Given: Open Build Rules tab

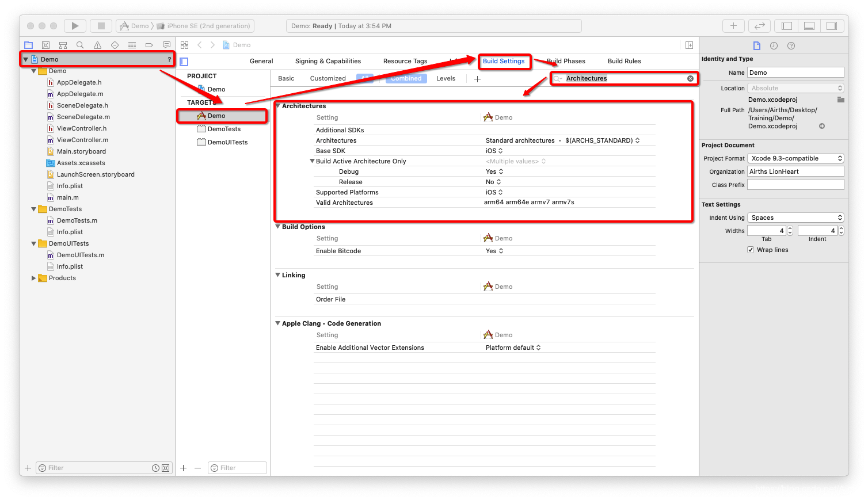Looking at the screenshot, I should click(625, 61).
